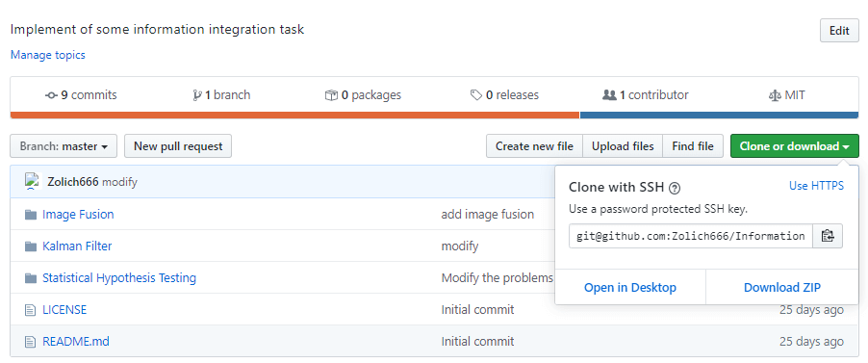
Task: Click the add image fusion commit message
Action: [487, 215]
